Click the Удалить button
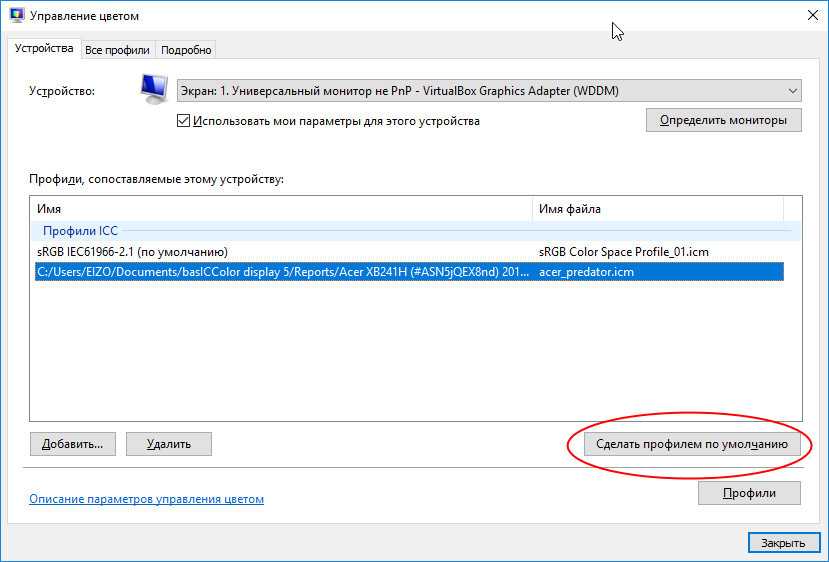Image resolution: width=829 pixels, height=562 pixels. point(169,444)
